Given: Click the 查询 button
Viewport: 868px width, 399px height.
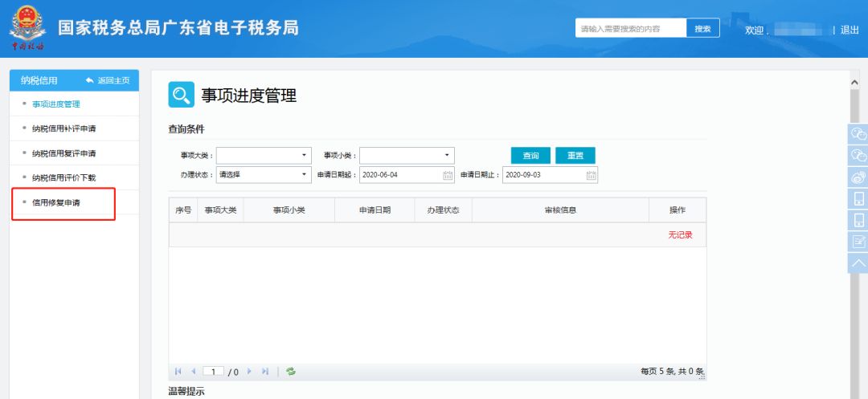Looking at the screenshot, I should (530, 156).
